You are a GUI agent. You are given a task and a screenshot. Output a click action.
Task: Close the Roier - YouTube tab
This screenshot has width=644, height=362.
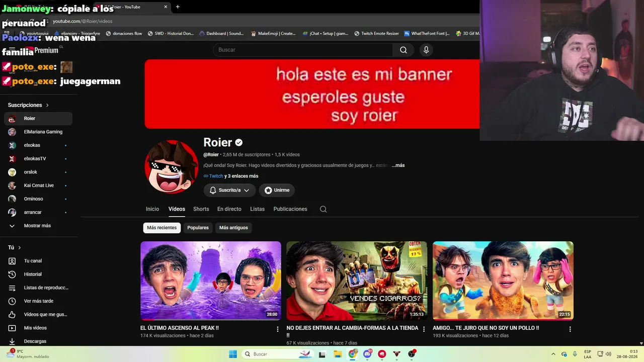tap(166, 7)
